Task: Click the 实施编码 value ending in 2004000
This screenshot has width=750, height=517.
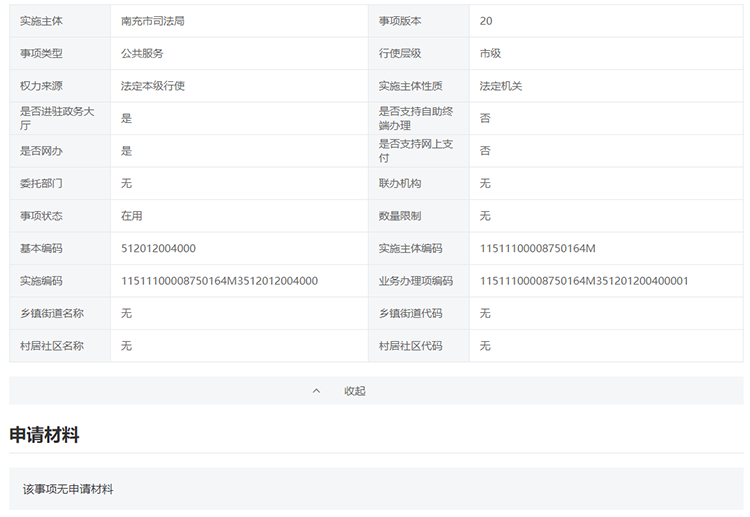Action: pyautogui.click(x=219, y=281)
